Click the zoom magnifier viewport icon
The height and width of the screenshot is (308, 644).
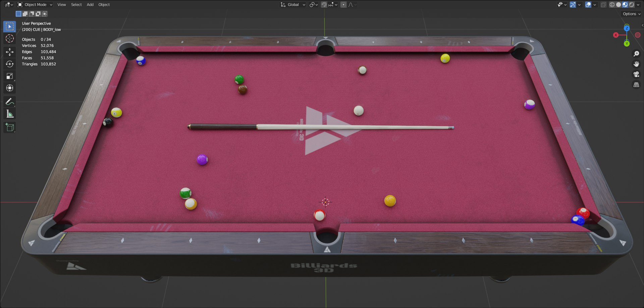click(636, 54)
